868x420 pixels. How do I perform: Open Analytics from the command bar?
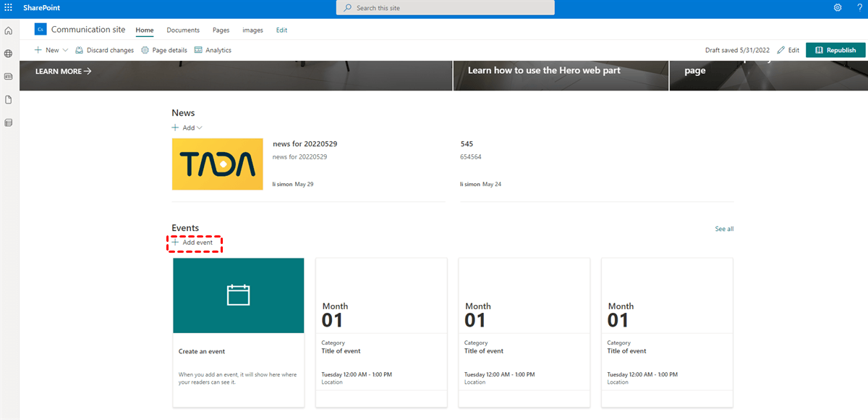coord(213,50)
